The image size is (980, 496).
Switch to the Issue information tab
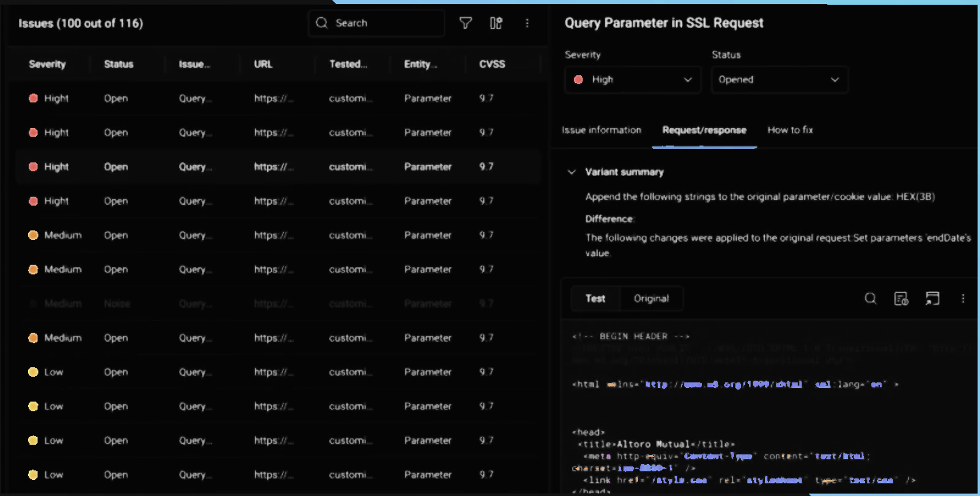[601, 130]
